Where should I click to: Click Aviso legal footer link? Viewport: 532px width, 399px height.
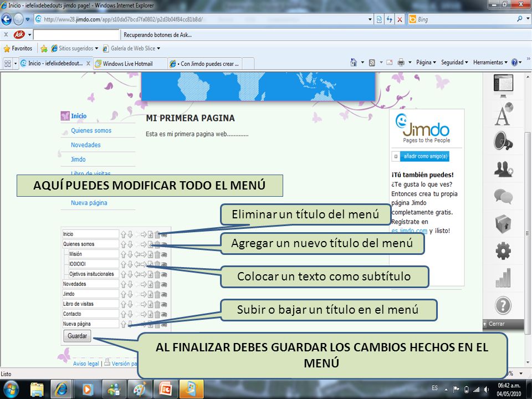click(x=86, y=364)
